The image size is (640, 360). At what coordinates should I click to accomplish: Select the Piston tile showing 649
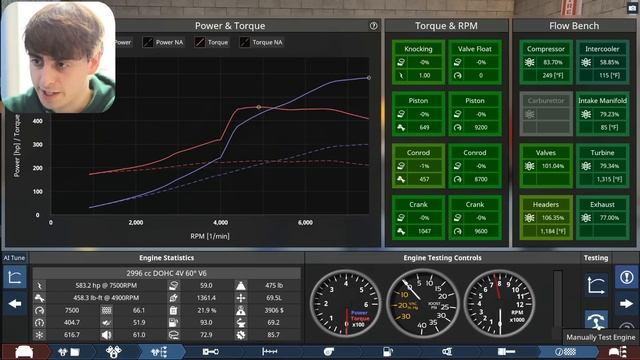418,114
